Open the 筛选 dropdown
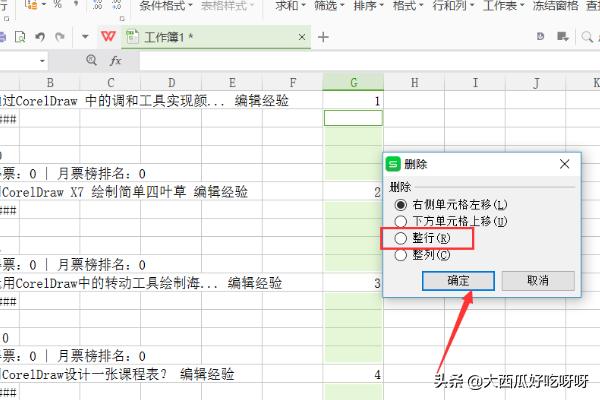 [329, 5]
